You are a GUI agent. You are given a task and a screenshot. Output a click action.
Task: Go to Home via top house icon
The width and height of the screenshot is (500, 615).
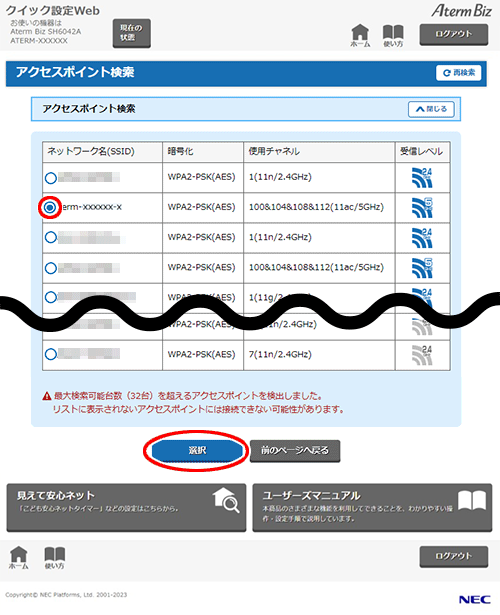(x=360, y=36)
